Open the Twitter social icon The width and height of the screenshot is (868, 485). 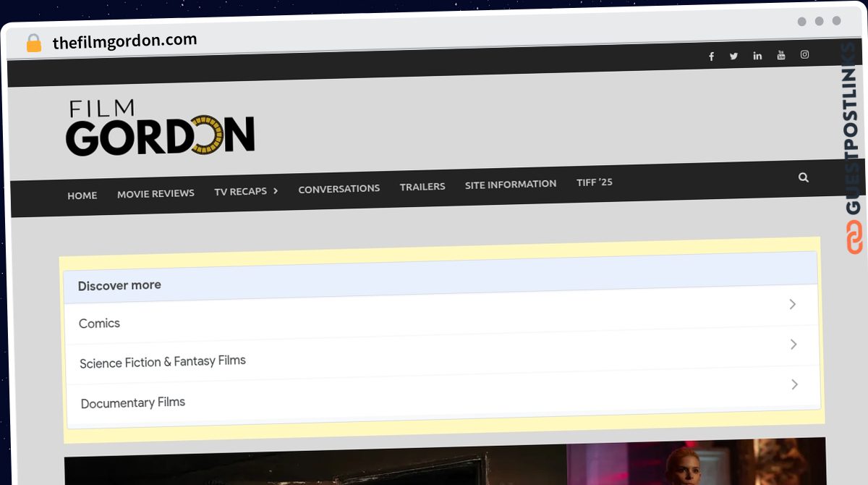[734, 56]
